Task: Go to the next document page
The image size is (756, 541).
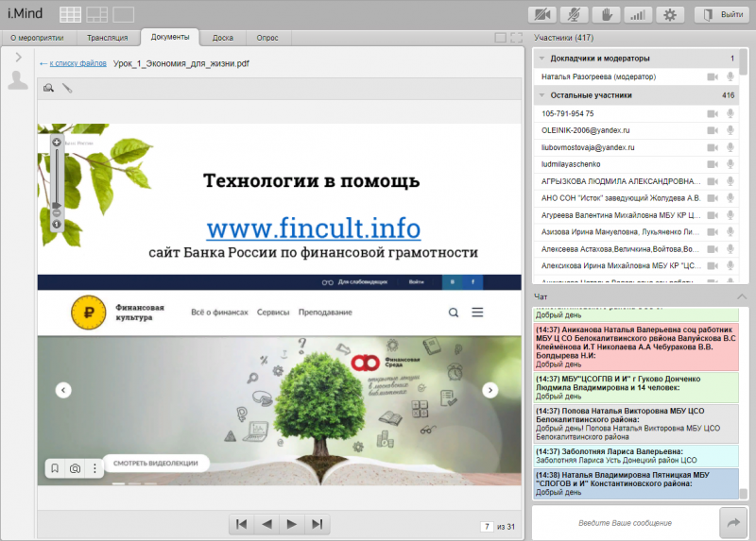Action: click(292, 524)
